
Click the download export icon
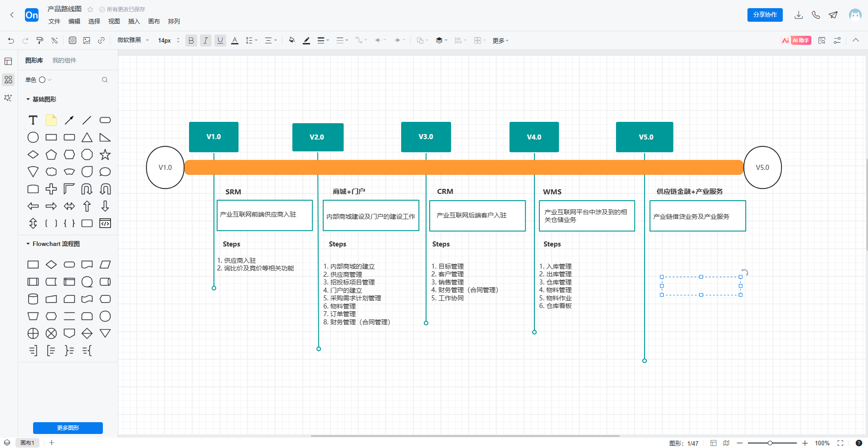coord(799,15)
